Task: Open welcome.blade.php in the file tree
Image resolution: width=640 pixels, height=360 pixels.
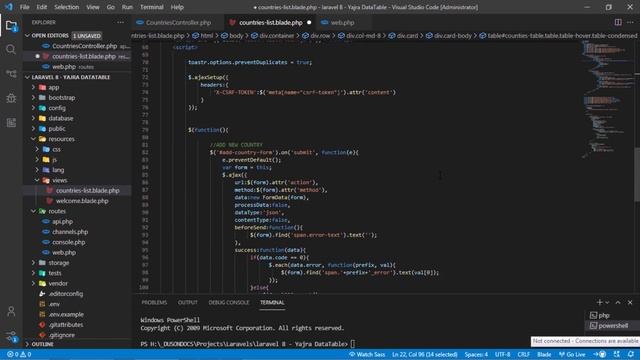Action: [x=82, y=201]
